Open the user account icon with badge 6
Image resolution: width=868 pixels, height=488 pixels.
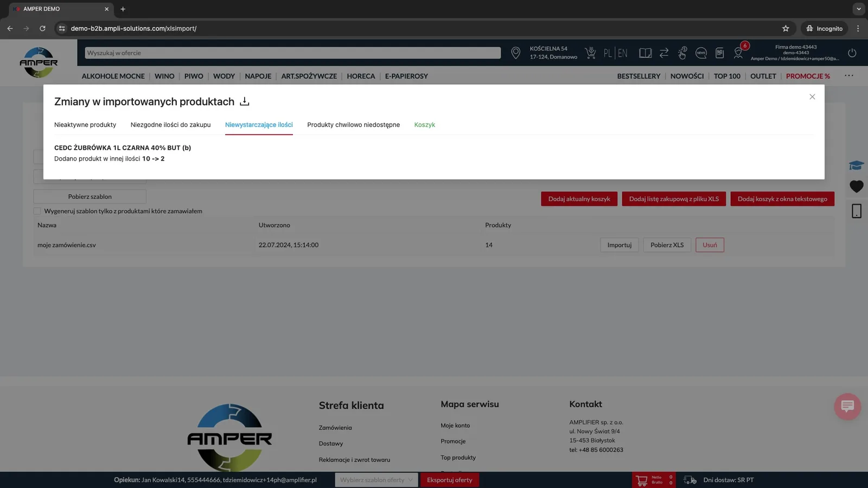coord(738,53)
